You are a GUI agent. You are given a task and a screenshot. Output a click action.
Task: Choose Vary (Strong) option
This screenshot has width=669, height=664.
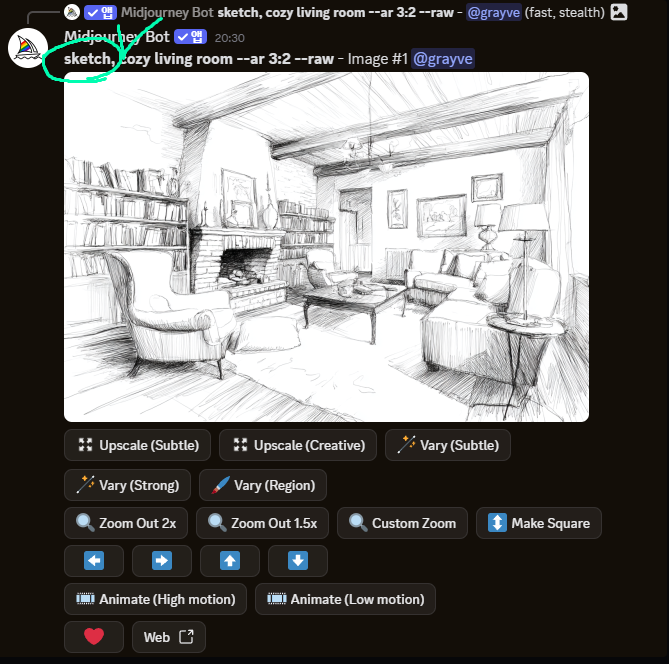[x=127, y=485]
